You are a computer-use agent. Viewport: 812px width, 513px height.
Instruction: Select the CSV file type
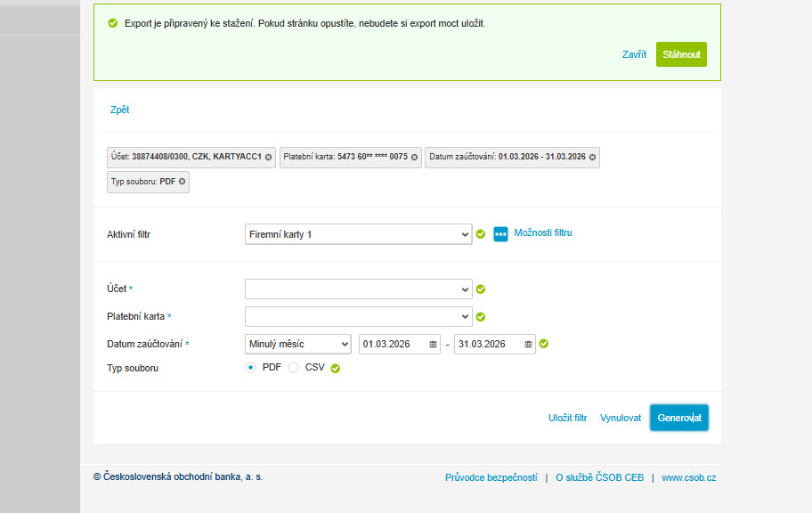point(294,368)
